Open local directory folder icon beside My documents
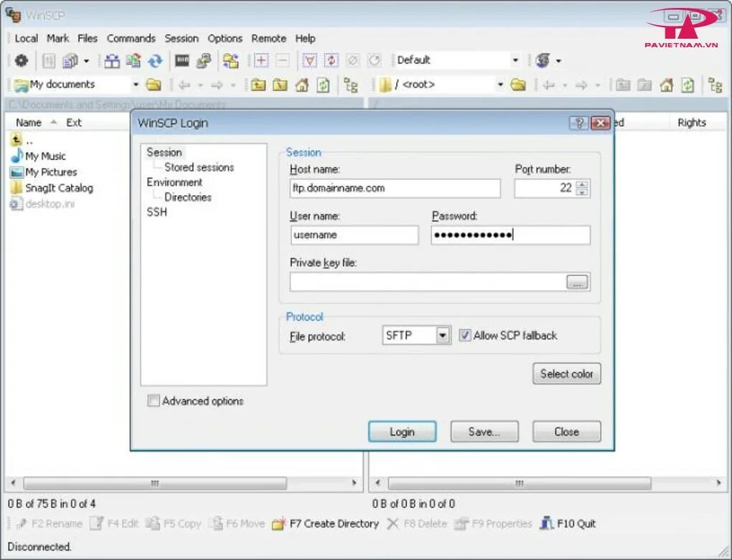 154,85
